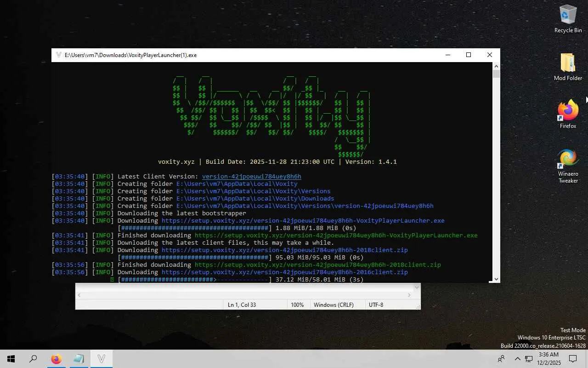Click Notepad's vertical scrollbar down arrow

417,287
